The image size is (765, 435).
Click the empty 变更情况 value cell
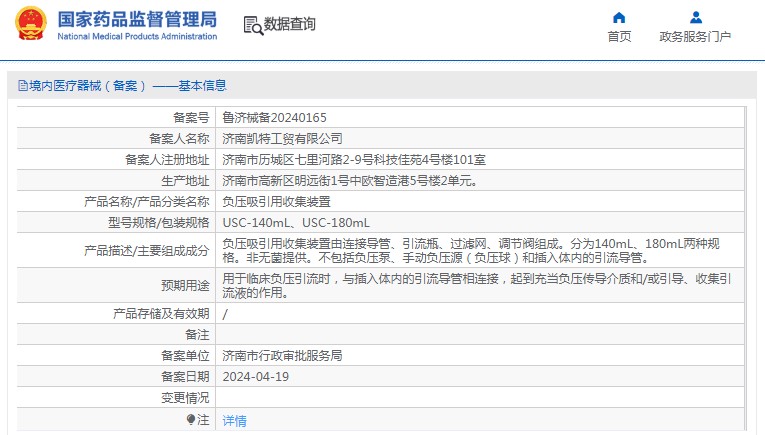tap(480, 397)
